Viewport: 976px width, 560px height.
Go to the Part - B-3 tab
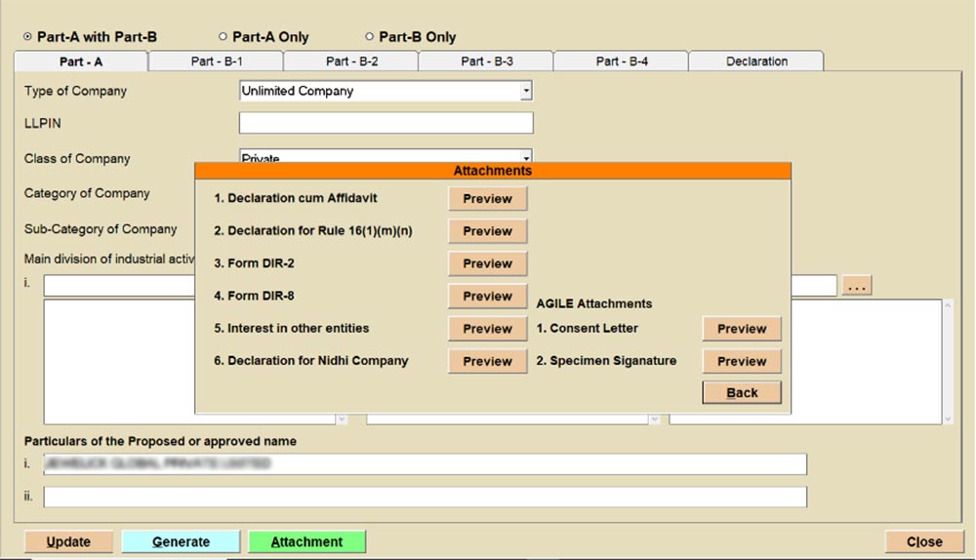pyautogui.click(x=486, y=61)
